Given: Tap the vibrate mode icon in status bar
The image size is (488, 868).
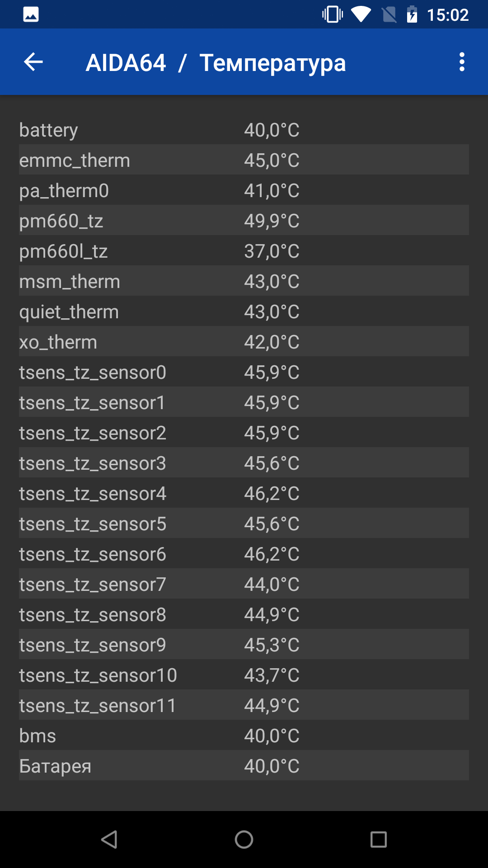Looking at the screenshot, I should [333, 14].
